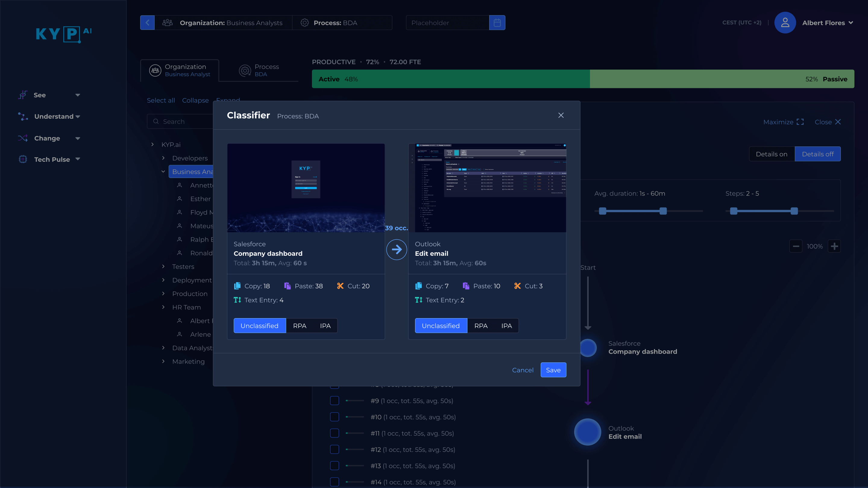Click the zoom in plus icon
This screenshot has width=868, height=488.
tap(834, 246)
